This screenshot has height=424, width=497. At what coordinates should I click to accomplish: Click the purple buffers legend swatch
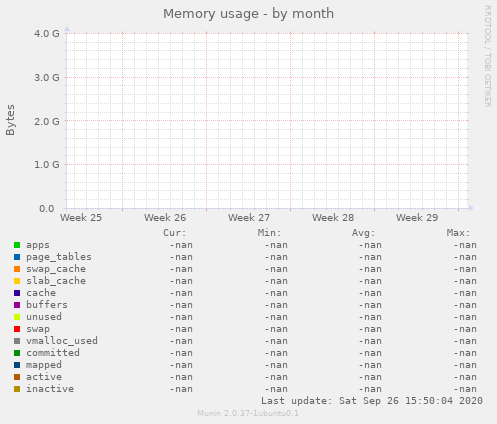17,305
